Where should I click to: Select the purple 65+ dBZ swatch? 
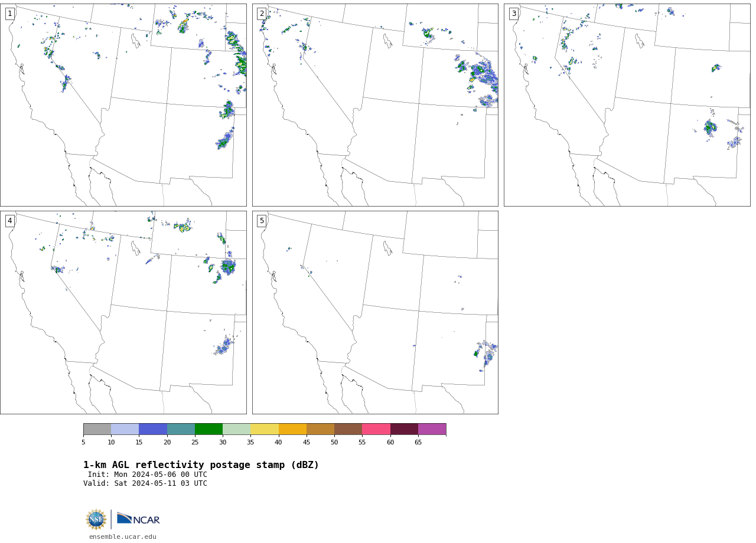pos(432,429)
